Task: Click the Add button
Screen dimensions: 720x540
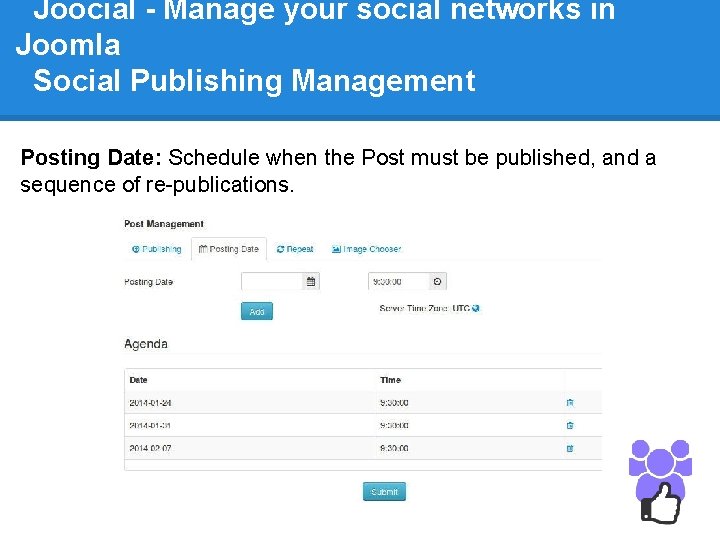Action: click(x=257, y=311)
